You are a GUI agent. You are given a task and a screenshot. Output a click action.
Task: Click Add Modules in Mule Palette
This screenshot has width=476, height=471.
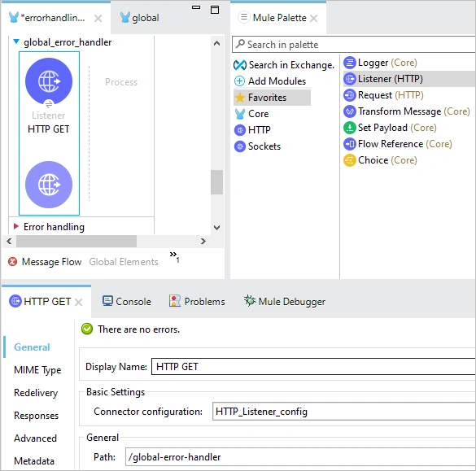click(270, 81)
